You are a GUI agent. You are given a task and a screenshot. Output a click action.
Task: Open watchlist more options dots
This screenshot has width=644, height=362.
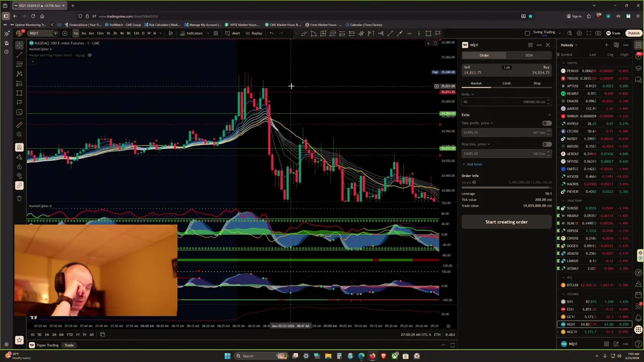[625, 45]
